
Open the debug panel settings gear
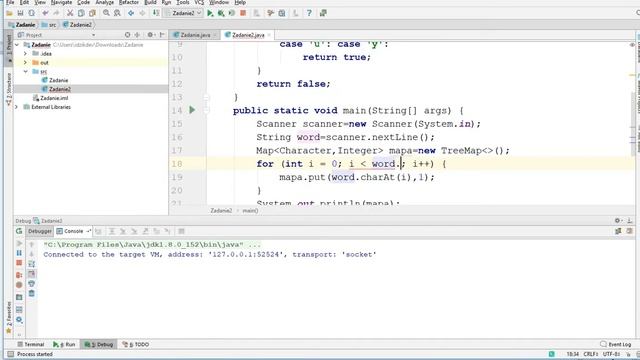point(618,220)
